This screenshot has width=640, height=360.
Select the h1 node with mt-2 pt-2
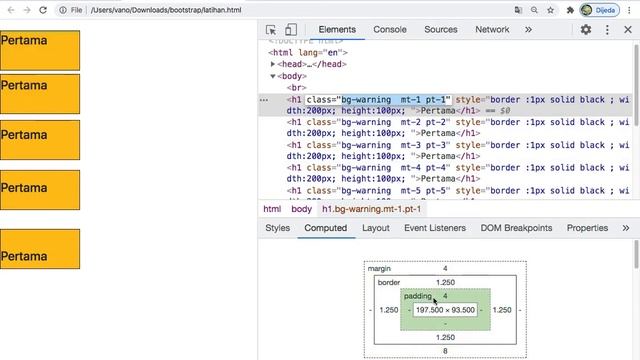(x=457, y=127)
